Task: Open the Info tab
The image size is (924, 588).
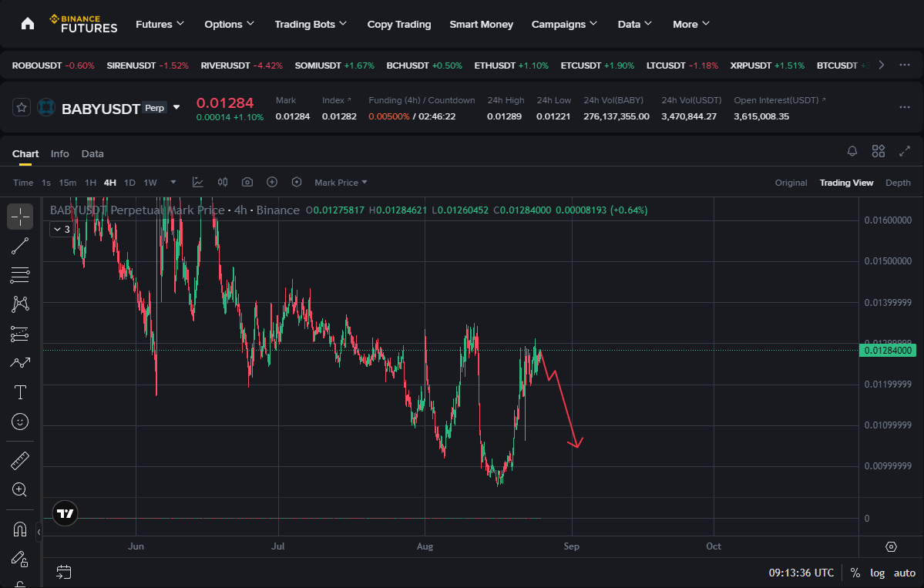Action: (x=59, y=154)
